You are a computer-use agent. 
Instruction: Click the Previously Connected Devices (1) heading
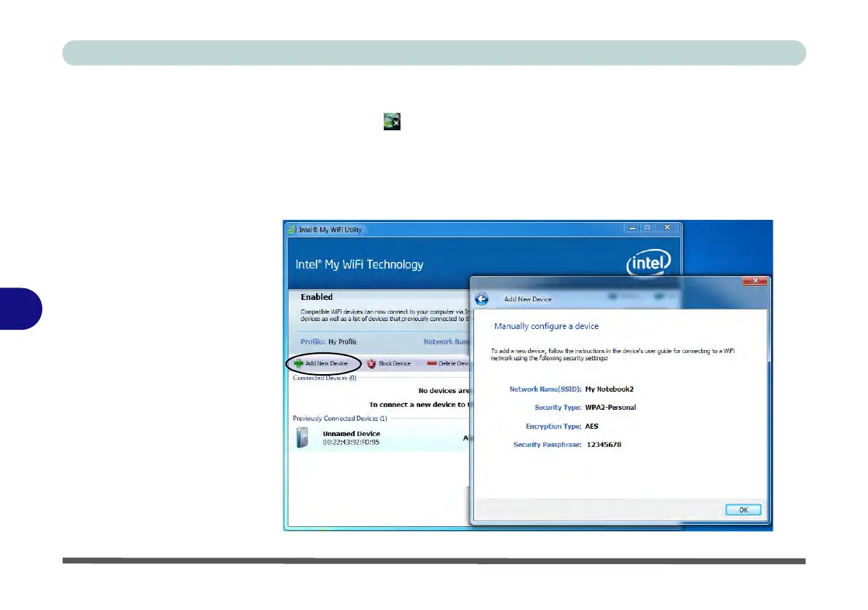pyautogui.click(x=340, y=419)
